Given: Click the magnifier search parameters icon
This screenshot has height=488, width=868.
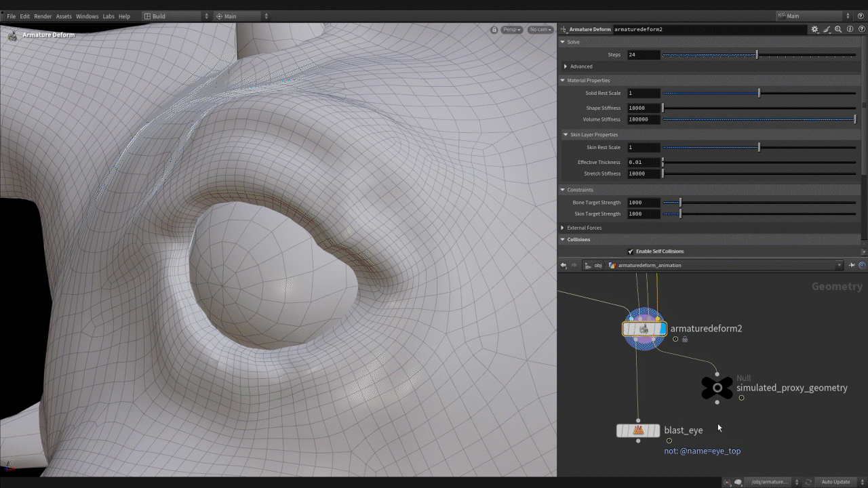Looking at the screenshot, I should [838, 30].
